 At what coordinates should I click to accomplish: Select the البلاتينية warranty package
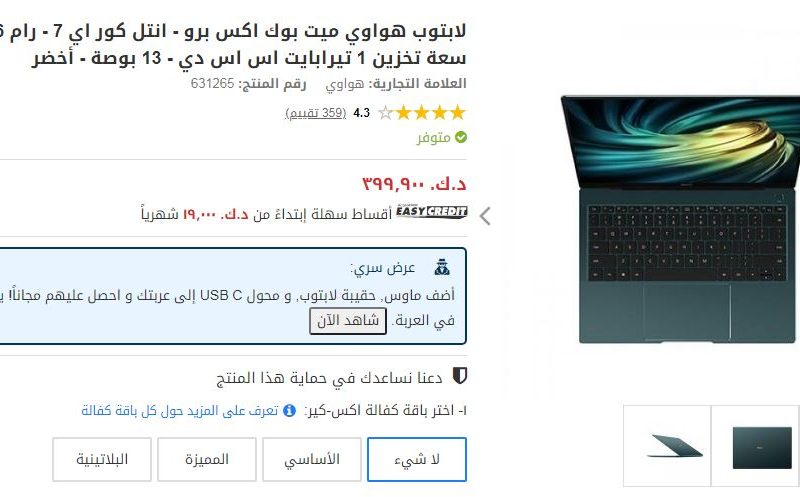[102, 459]
